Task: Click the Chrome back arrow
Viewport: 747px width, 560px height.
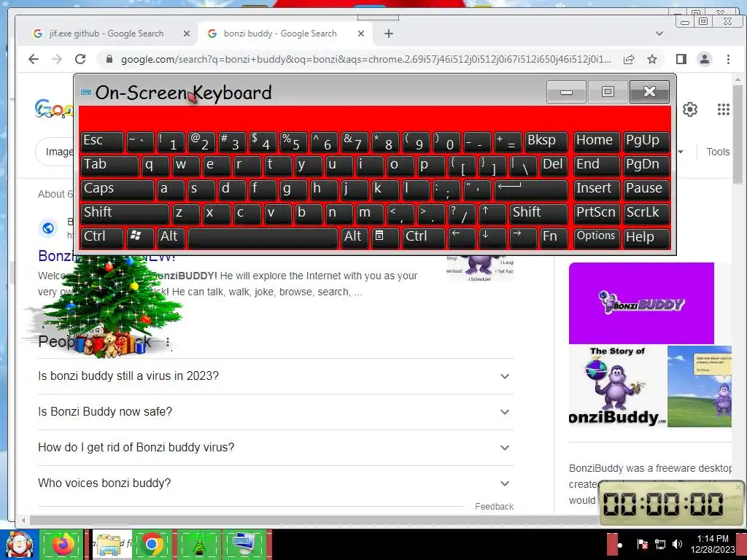Action: [34, 59]
